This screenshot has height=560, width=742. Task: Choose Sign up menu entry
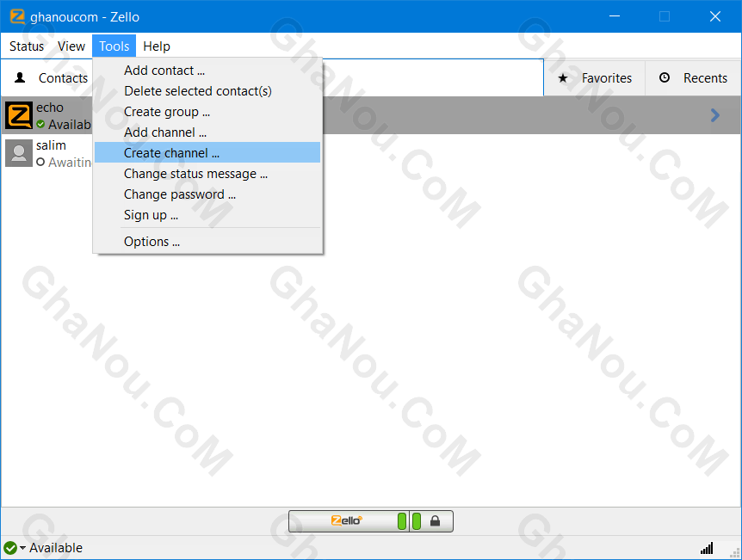coord(207,215)
